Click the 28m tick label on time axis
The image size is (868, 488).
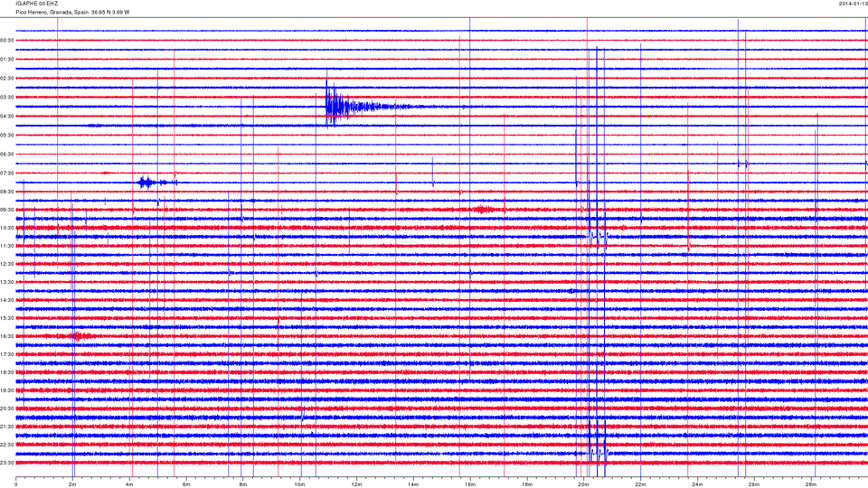point(811,484)
